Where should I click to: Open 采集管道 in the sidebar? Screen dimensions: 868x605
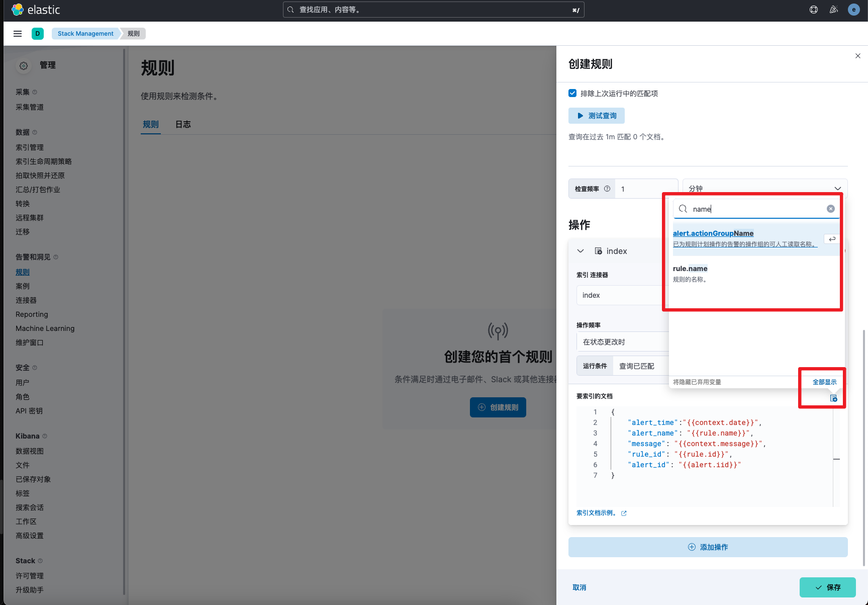pyautogui.click(x=30, y=107)
